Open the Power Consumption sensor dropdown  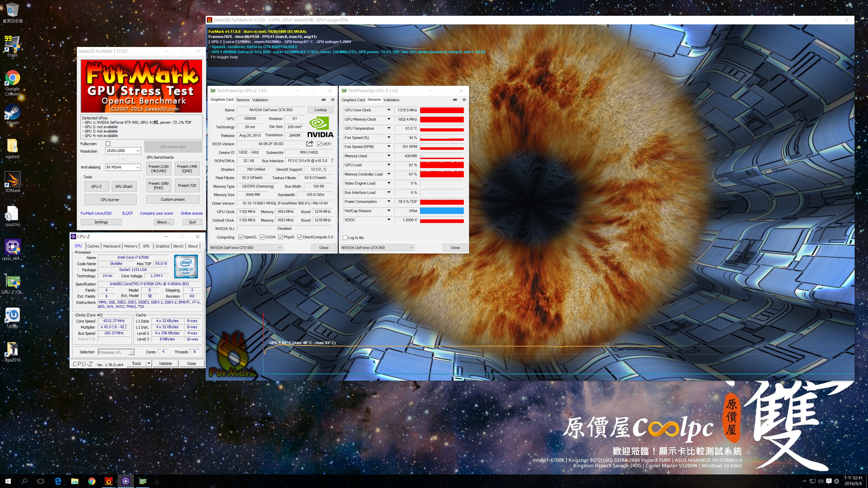click(x=389, y=201)
